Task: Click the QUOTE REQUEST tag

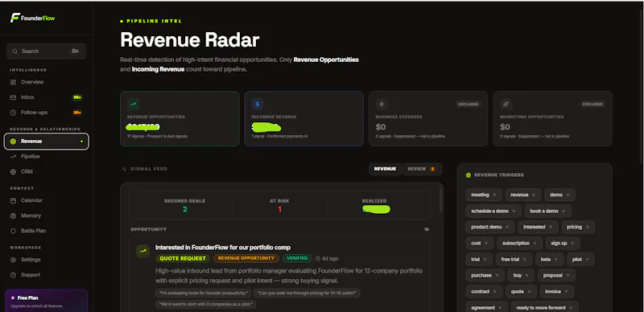Action: tap(183, 259)
